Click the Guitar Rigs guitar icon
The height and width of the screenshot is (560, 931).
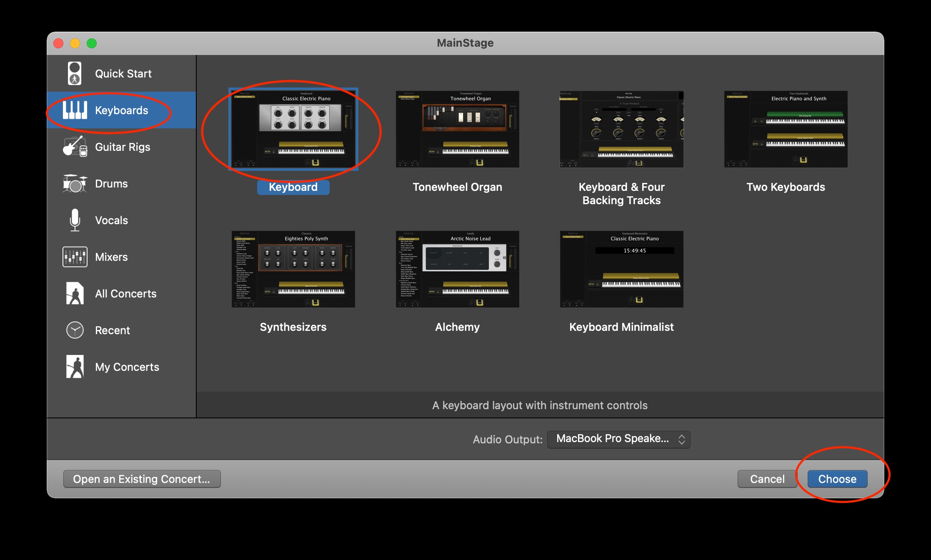75,147
